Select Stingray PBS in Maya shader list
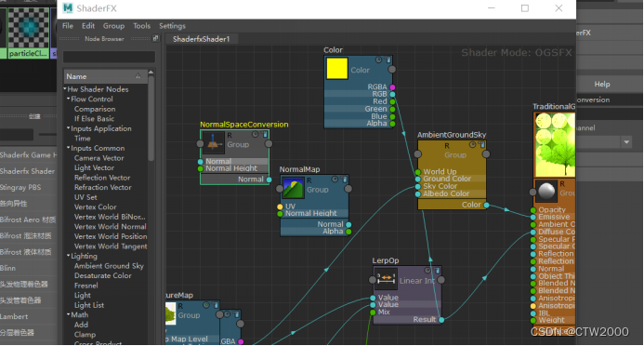The height and width of the screenshot is (346, 644). (20, 187)
